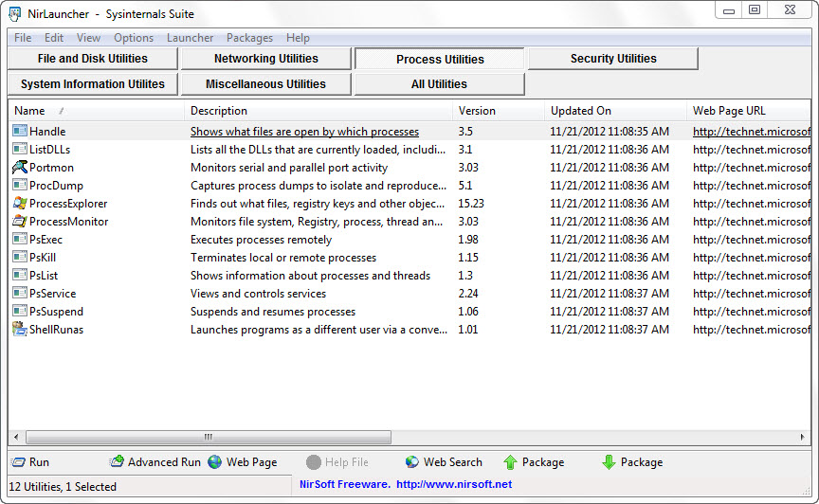Screen dimensions: 819x504
Task: Select the PsKill row name
Action: pos(43,258)
